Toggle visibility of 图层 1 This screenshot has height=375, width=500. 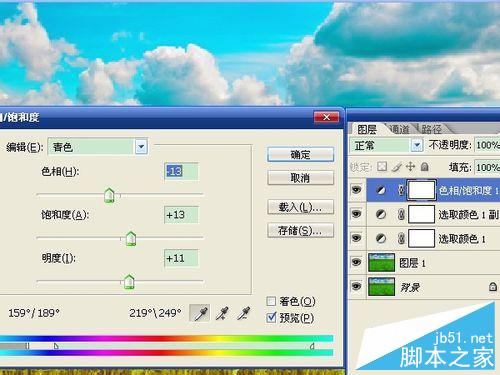click(x=356, y=262)
